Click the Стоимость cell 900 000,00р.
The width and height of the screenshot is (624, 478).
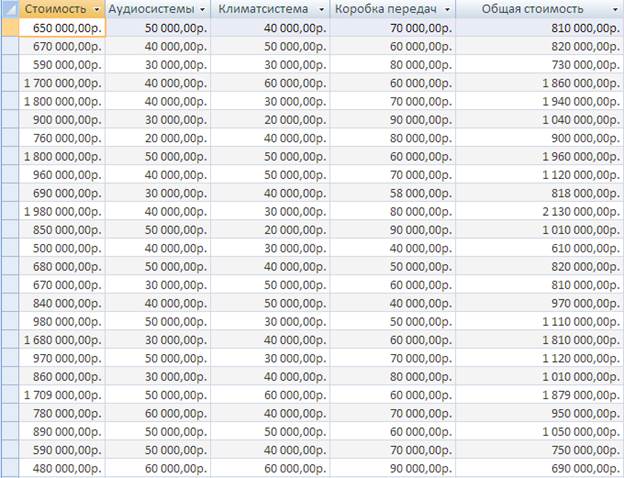(62, 119)
